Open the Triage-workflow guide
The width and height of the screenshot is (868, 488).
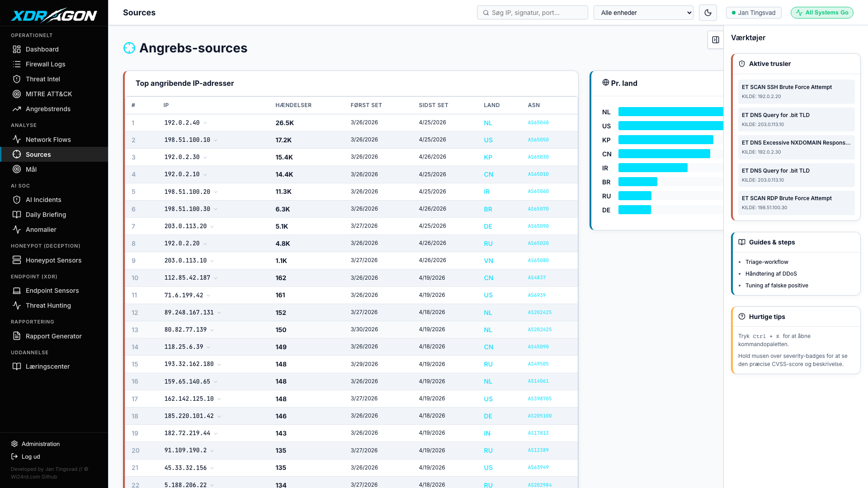[x=767, y=262]
